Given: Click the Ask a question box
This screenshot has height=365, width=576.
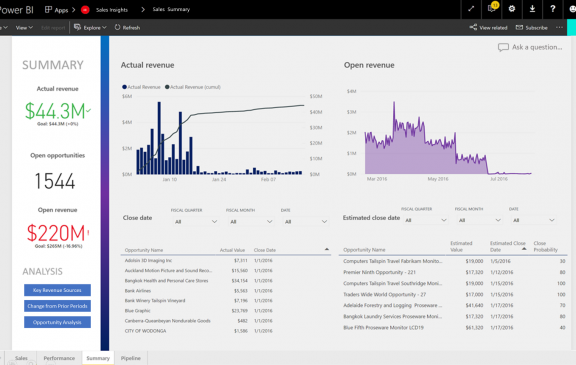Looking at the screenshot, I should (530, 47).
